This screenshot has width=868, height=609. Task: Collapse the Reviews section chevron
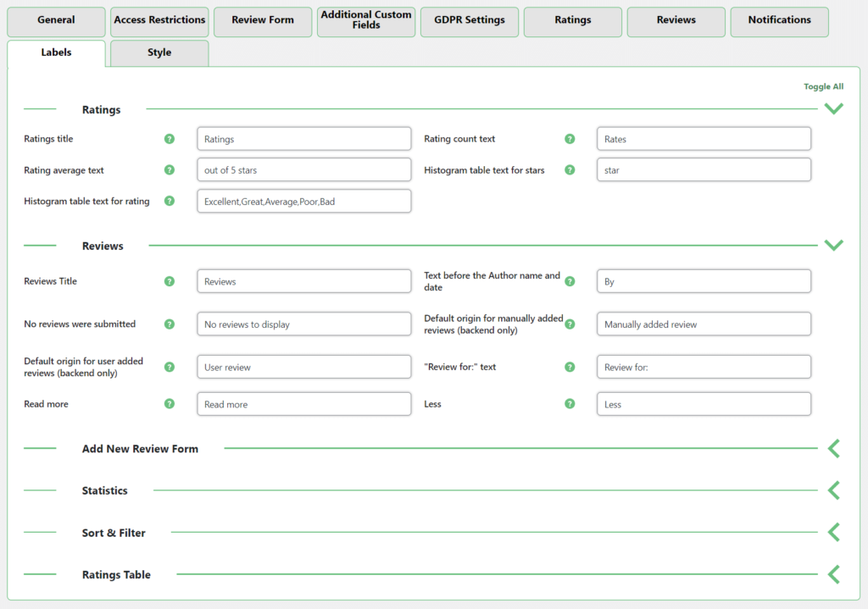(x=833, y=245)
